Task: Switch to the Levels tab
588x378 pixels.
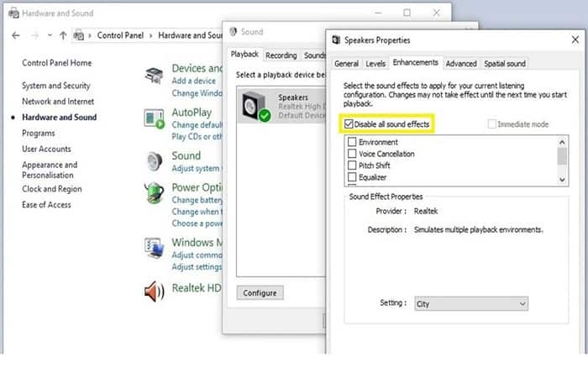Action: tap(375, 64)
